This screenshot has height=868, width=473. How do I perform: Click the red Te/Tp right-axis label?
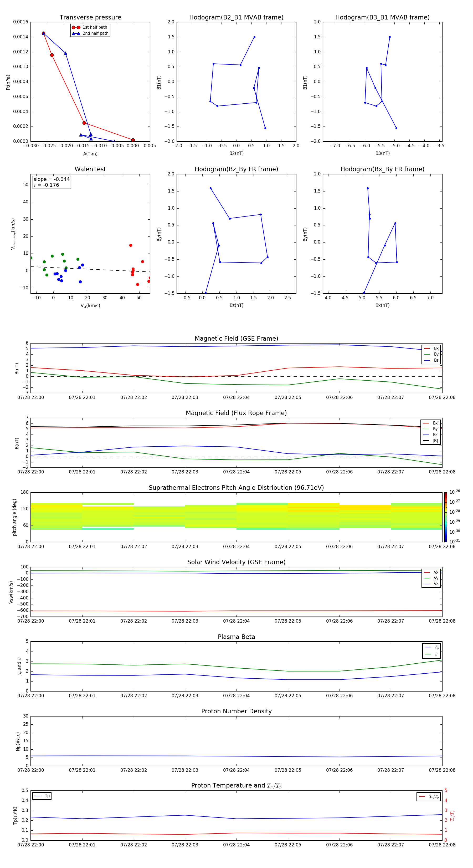[452, 815]
